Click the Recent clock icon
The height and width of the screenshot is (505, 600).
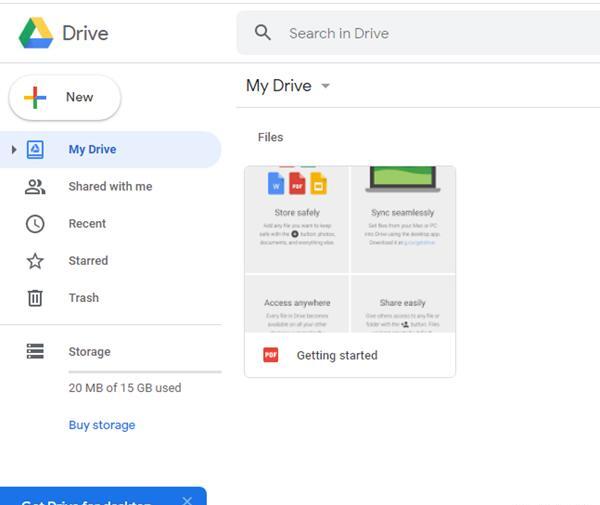click(x=35, y=224)
